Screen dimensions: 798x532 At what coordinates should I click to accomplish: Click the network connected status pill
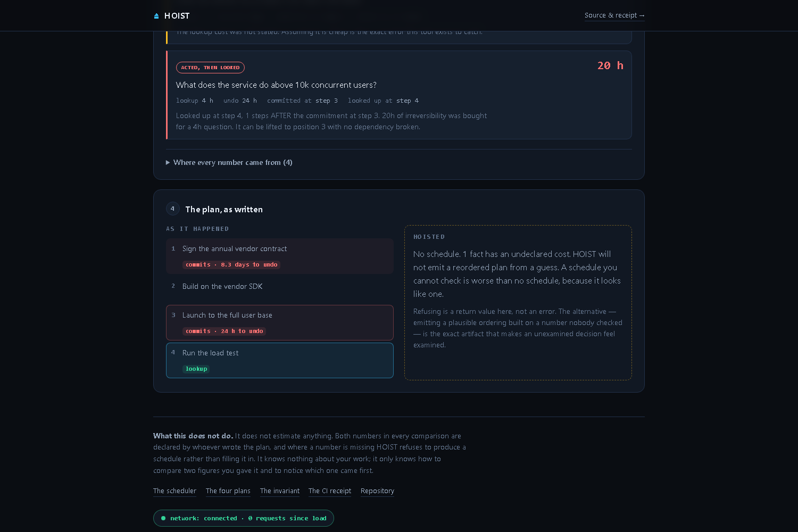pos(244,518)
